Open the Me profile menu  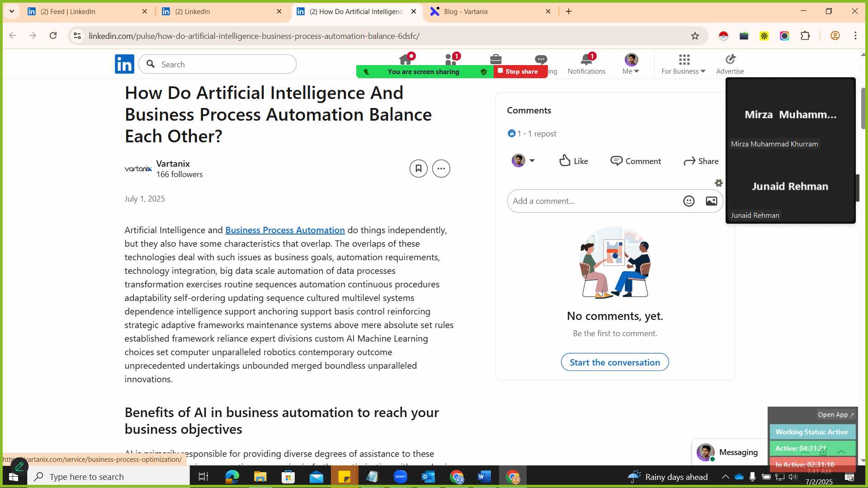pyautogui.click(x=631, y=64)
